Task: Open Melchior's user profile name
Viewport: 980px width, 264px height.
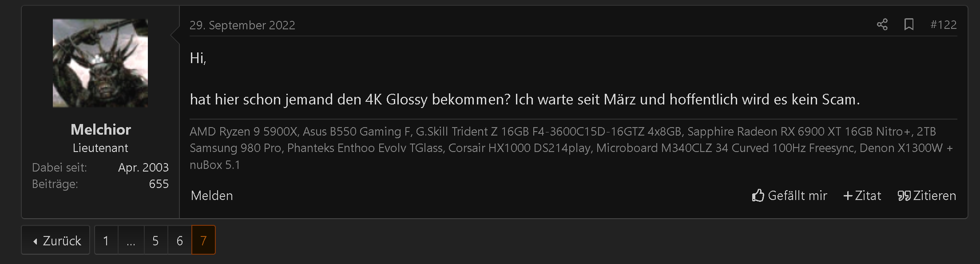Action: pyautogui.click(x=100, y=129)
